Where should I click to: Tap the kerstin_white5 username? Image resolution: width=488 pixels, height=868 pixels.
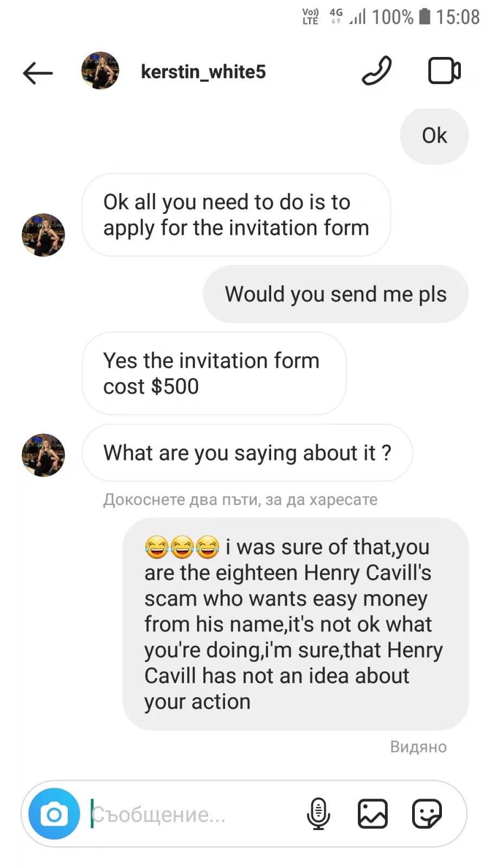point(203,72)
